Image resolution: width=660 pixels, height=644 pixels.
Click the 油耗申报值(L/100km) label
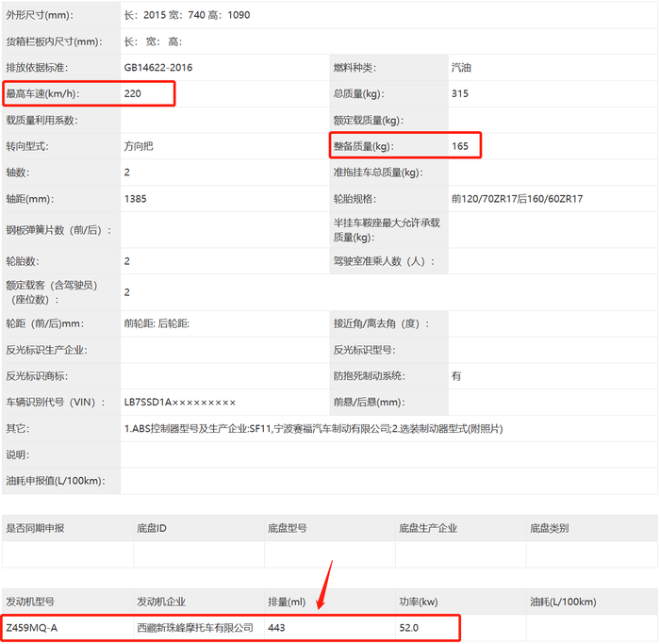(x=55, y=481)
